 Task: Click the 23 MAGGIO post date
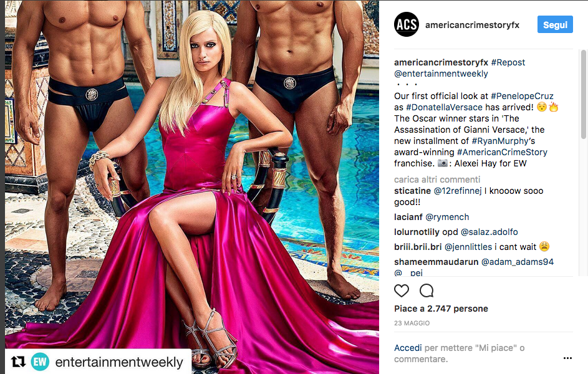pos(412,323)
